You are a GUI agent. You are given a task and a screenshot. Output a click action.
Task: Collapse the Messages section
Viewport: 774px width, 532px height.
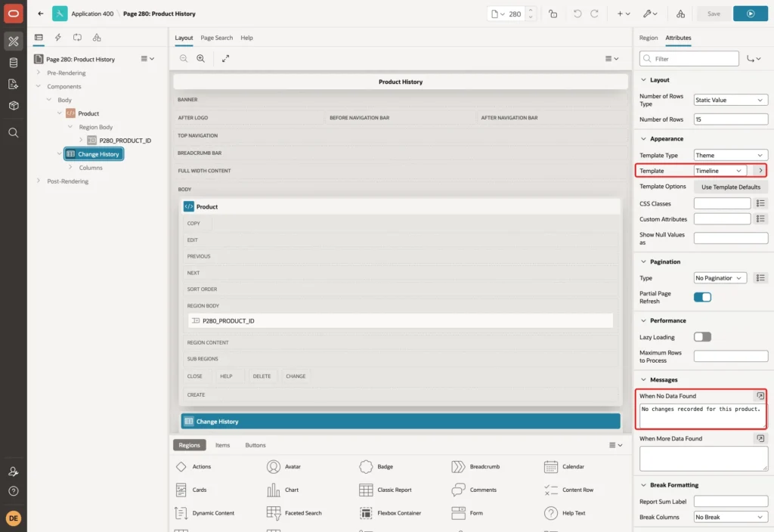coord(643,379)
